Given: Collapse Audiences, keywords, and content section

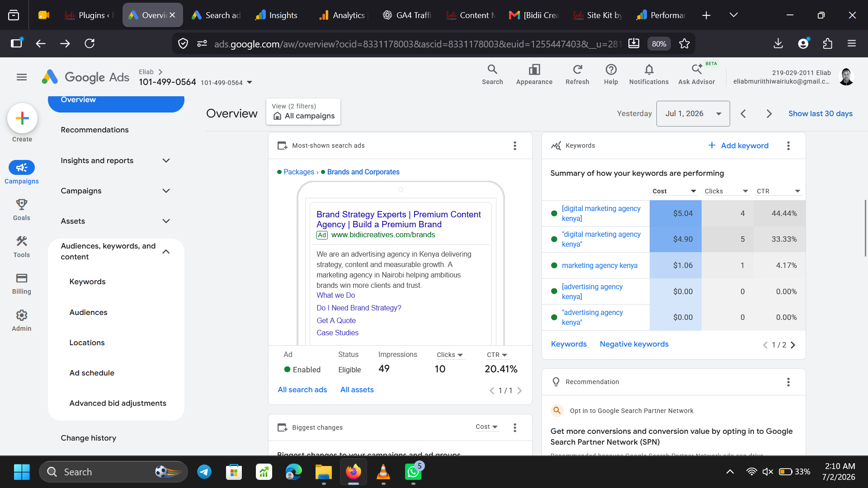Looking at the screenshot, I should tap(166, 251).
